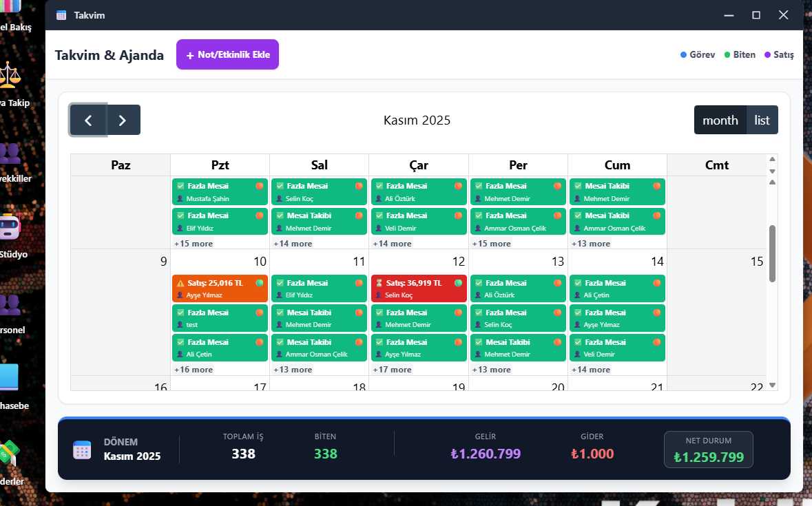Toggle the checkmark on the test event
The image size is (812, 506).
tap(180, 313)
